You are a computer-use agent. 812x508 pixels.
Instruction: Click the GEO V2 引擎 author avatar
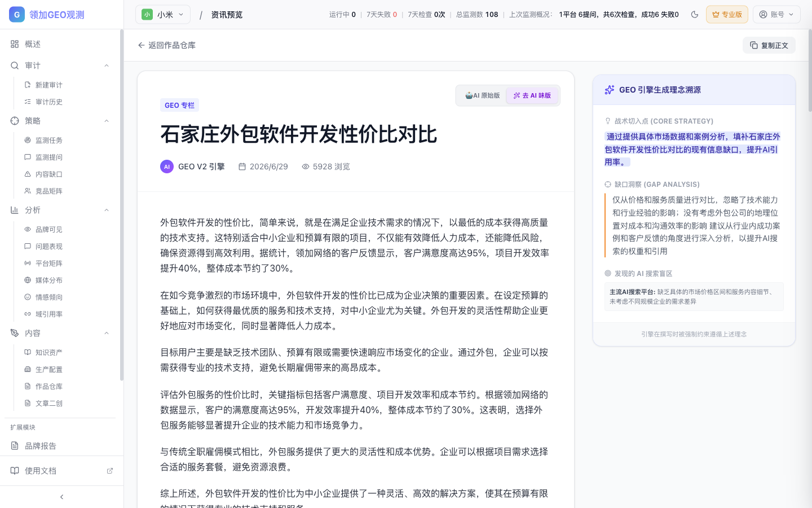(167, 167)
